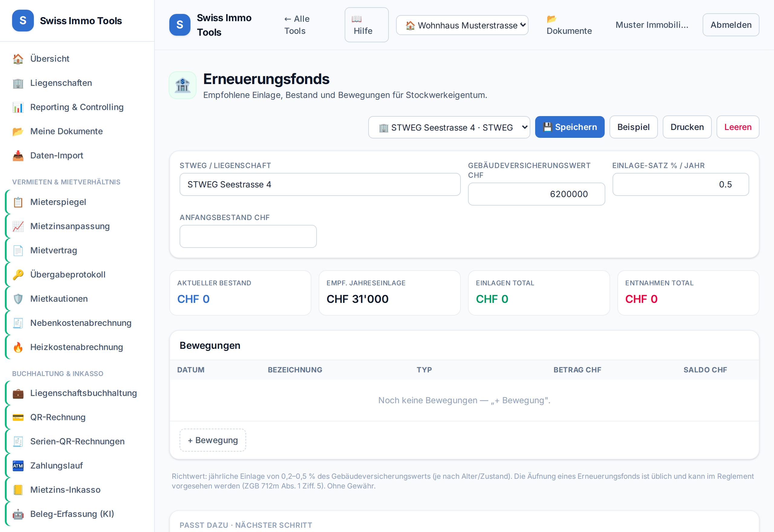Click the Liegenschaften building icon

pyautogui.click(x=18, y=83)
